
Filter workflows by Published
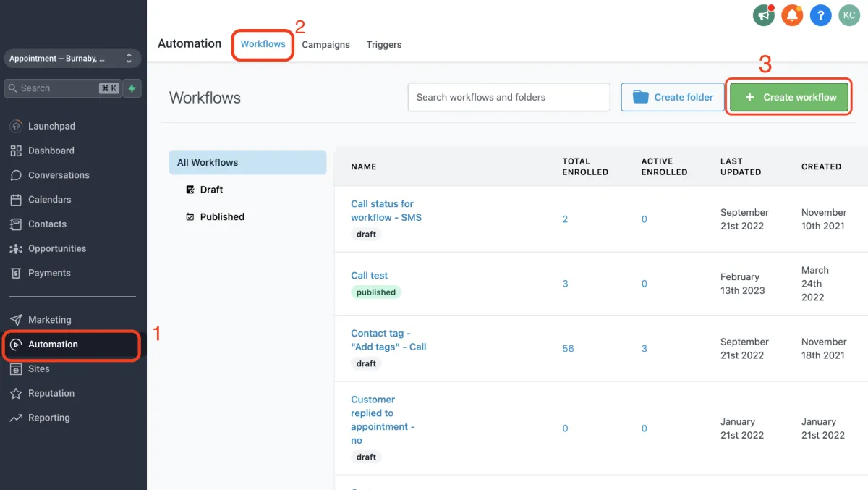221,216
